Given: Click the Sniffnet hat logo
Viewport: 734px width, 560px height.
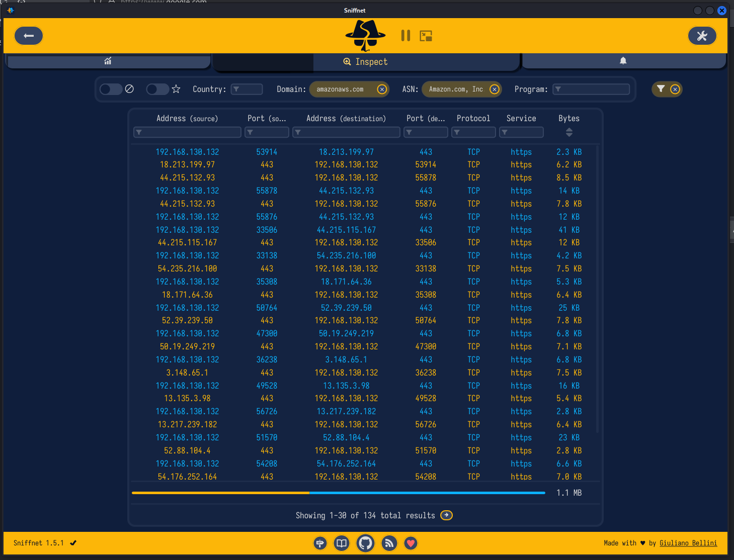Looking at the screenshot, I should 366,36.
